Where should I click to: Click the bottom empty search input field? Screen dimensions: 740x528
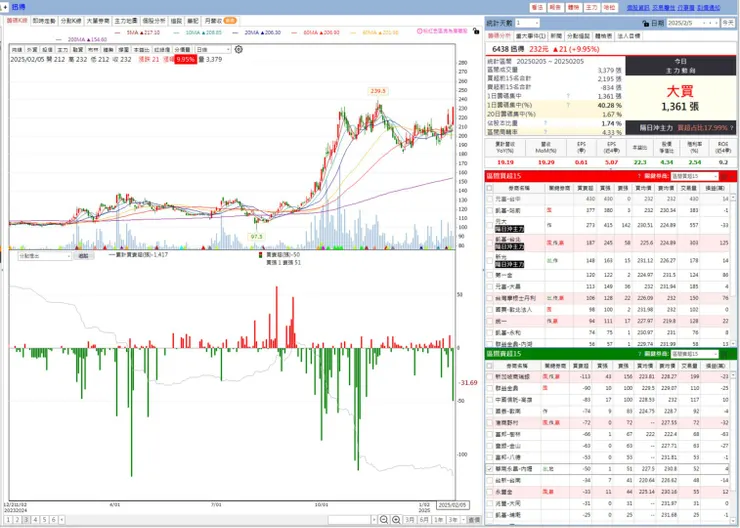[350, 520]
